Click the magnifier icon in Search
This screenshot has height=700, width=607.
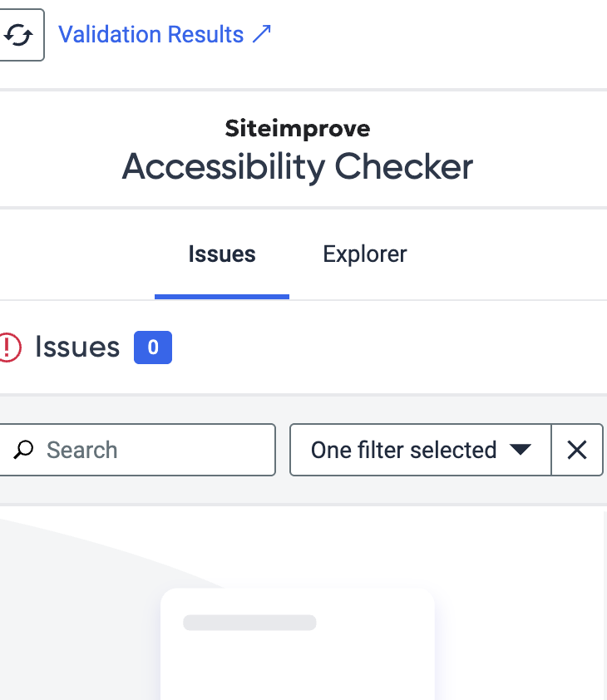point(23,450)
